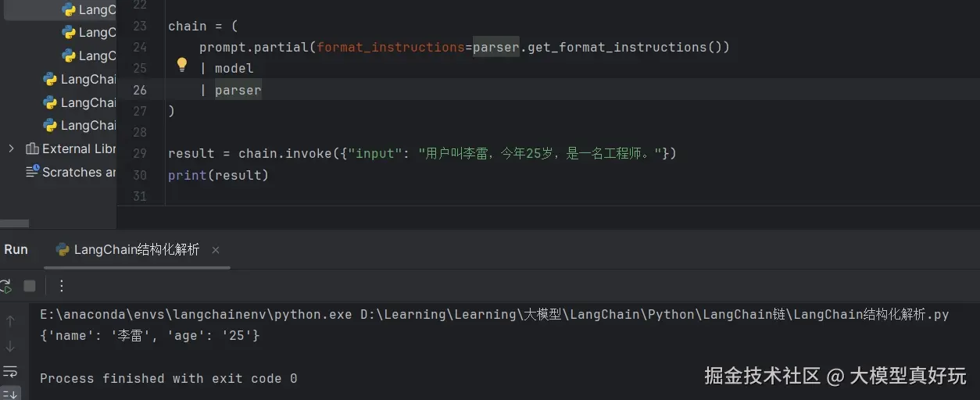Close the LangChain结构化解析 run tab
The image size is (980, 400).
point(216,250)
